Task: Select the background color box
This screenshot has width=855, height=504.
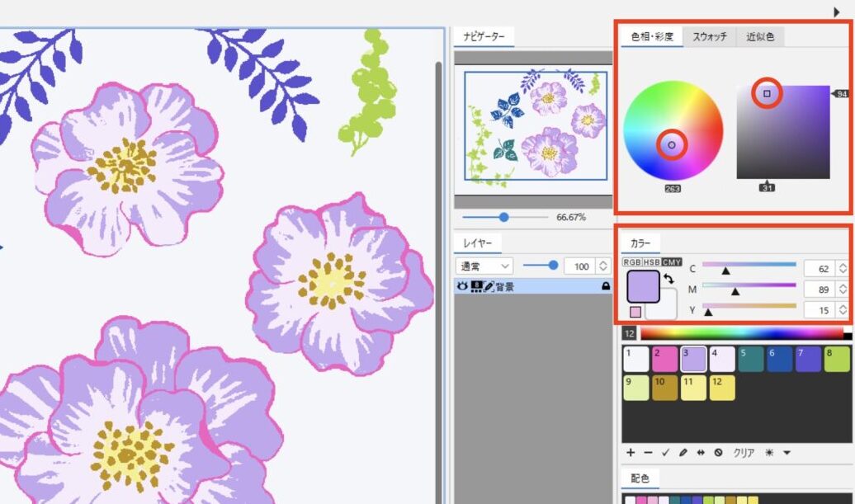Action: [668, 311]
